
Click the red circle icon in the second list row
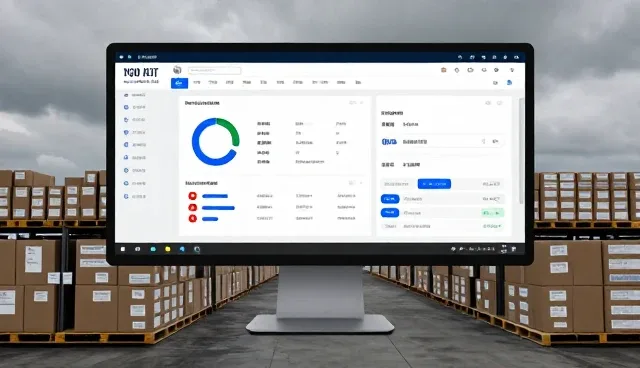pos(192,208)
